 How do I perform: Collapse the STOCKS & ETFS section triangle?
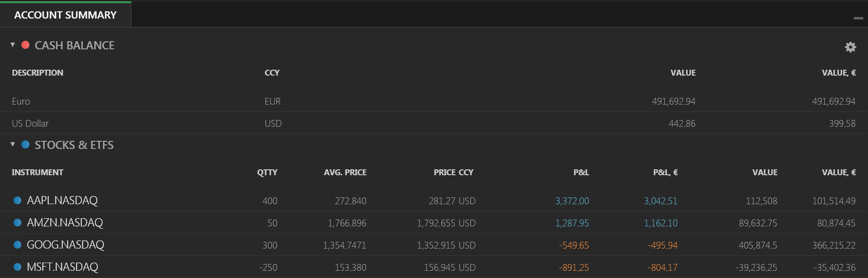click(13, 144)
